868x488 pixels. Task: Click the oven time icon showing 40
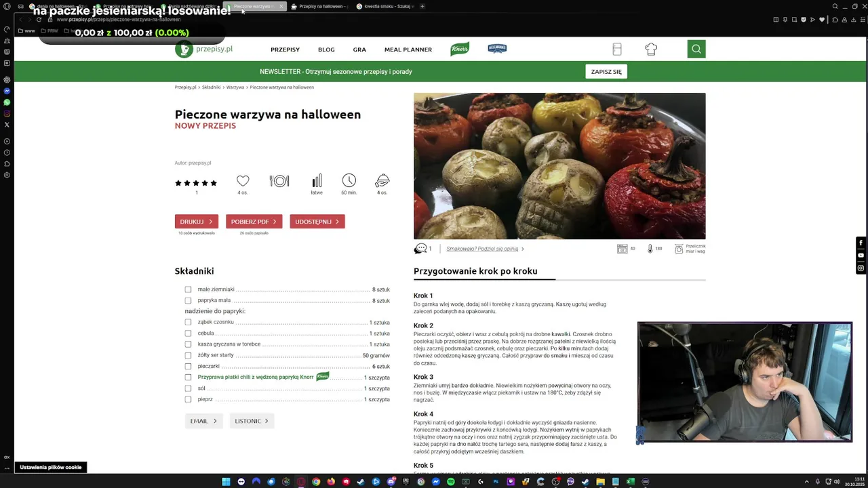(x=622, y=249)
